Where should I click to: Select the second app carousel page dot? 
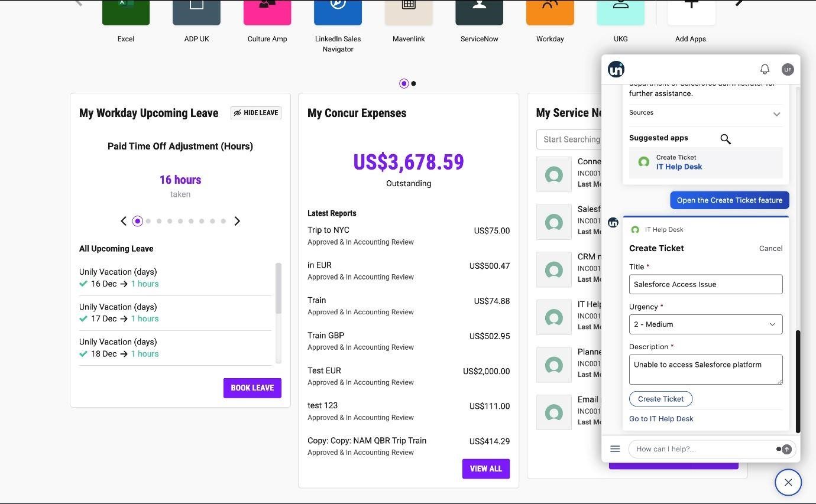[x=413, y=84]
